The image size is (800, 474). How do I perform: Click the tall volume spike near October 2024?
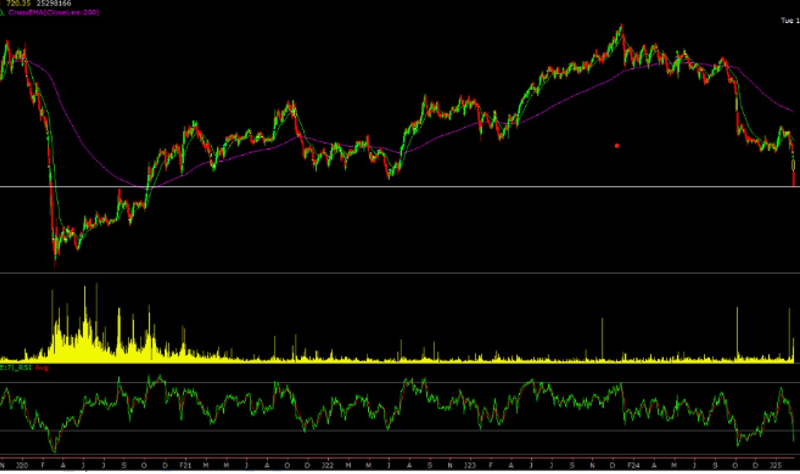click(737, 330)
